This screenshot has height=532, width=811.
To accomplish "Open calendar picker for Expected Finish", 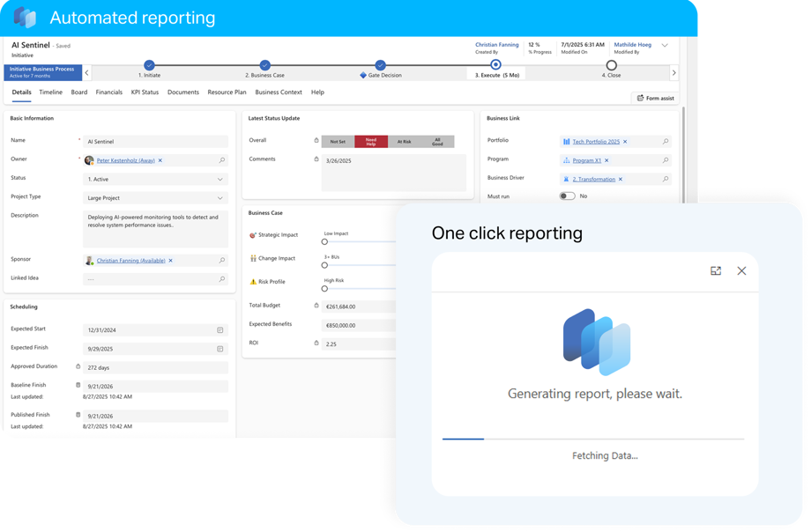I will pyautogui.click(x=220, y=349).
